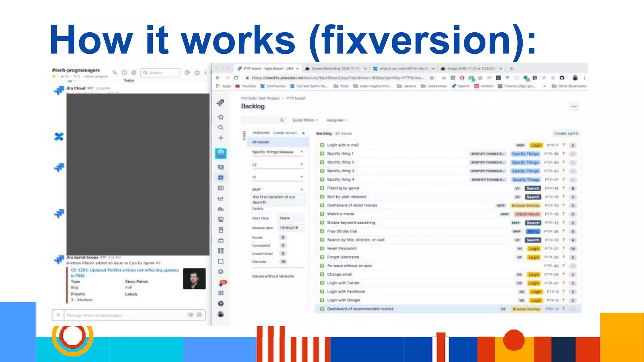
Task: Expand the v2 version
Action: [x=302, y=164]
